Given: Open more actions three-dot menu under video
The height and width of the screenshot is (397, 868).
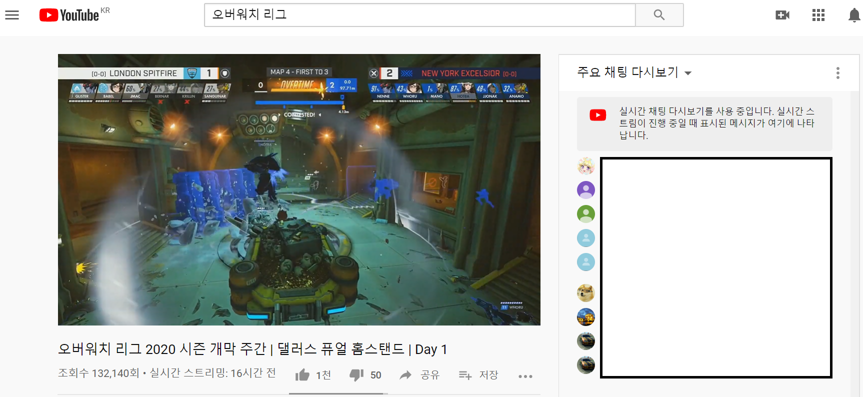Looking at the screenshot, I should [x=525, y=376].
